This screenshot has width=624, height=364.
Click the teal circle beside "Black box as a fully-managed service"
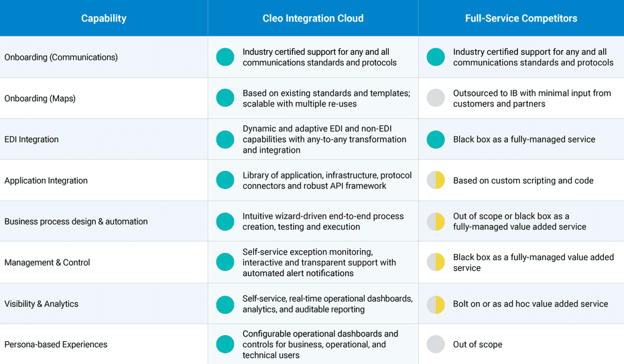pyautogui.click(x=436, y=139)
